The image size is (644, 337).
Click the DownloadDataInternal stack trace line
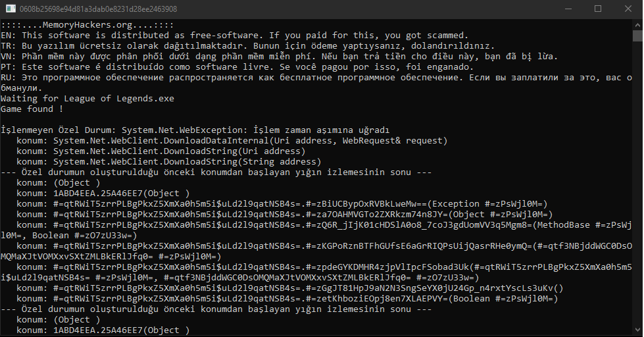point(232,141)
